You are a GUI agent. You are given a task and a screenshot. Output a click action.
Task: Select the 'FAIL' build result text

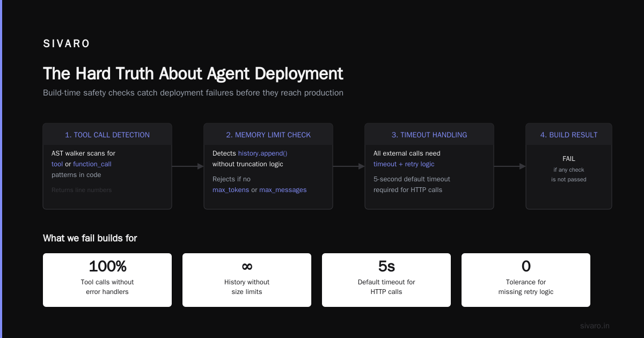tap(569, 159)
